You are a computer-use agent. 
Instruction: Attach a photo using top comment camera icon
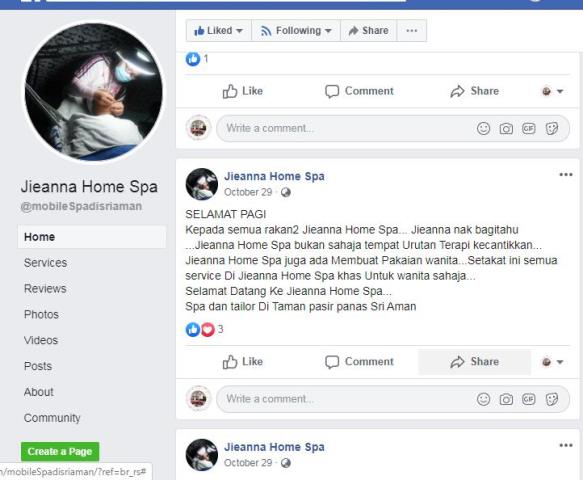point(506,129)
